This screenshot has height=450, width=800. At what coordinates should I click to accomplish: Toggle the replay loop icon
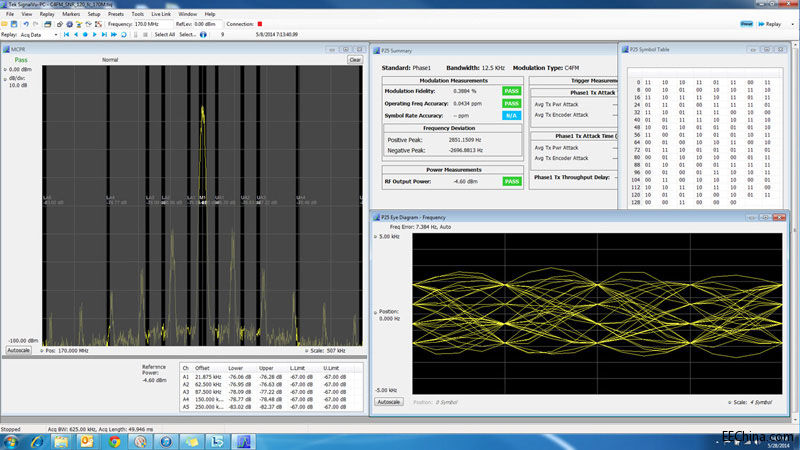[123, 35]
